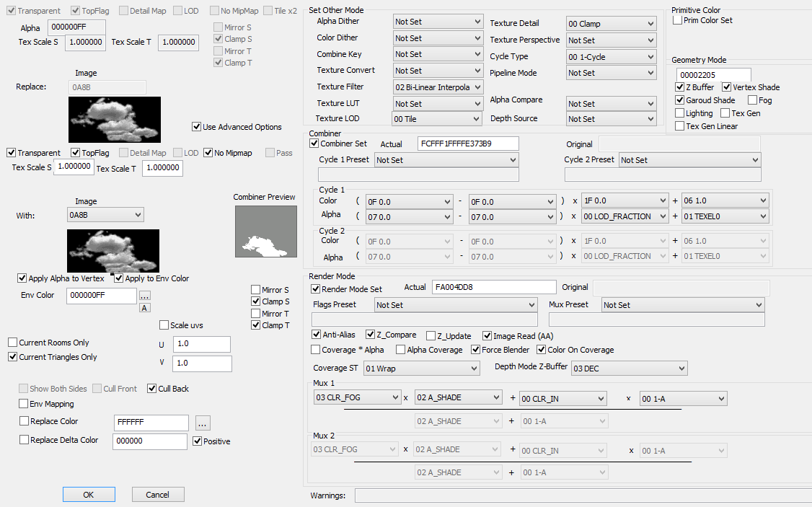Image resolution: width=812 pixels, height=507 pixels.
Task: Open the With image 0A8B dropdown
Action: (x=105, y=215)
